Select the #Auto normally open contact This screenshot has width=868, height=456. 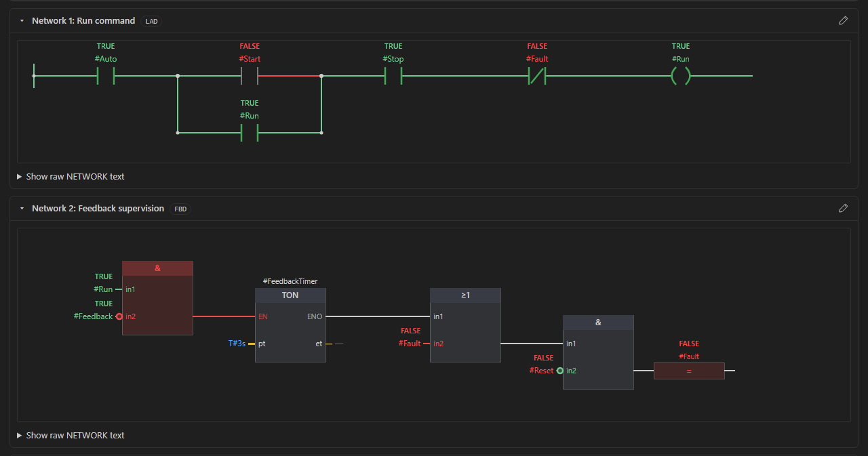click(x=106, y=76)
